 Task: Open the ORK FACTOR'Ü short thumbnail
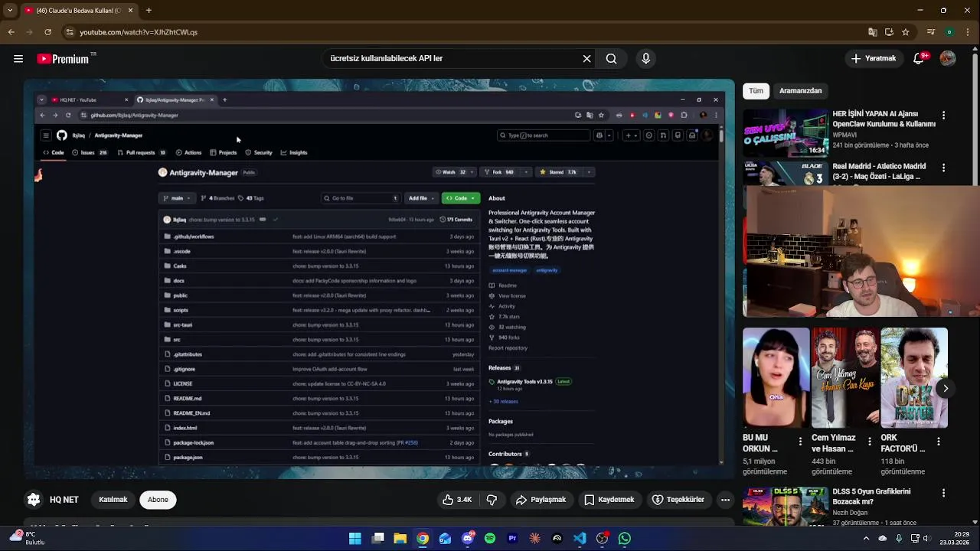tap(913, 377)
